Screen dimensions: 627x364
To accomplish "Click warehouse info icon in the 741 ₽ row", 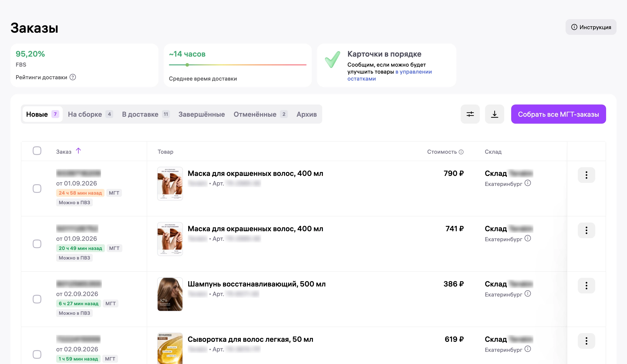I will coord(528,238).
